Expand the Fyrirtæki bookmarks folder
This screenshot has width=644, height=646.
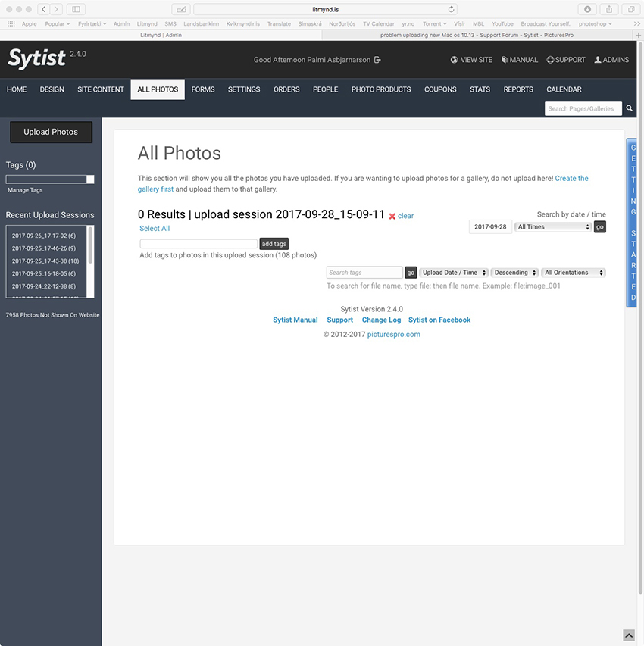point(92,24)
